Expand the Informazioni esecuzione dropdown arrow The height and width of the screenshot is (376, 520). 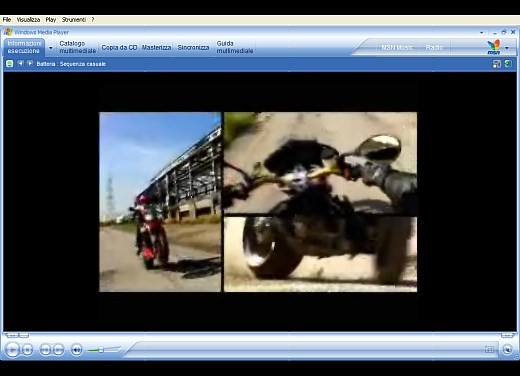click(51, 48)
